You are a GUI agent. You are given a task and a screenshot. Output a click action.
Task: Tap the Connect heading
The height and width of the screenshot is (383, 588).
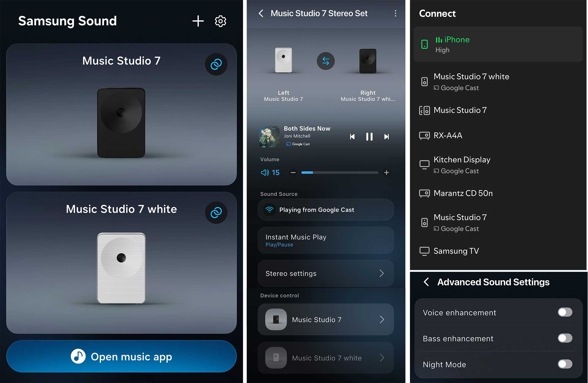coord(437,13)
